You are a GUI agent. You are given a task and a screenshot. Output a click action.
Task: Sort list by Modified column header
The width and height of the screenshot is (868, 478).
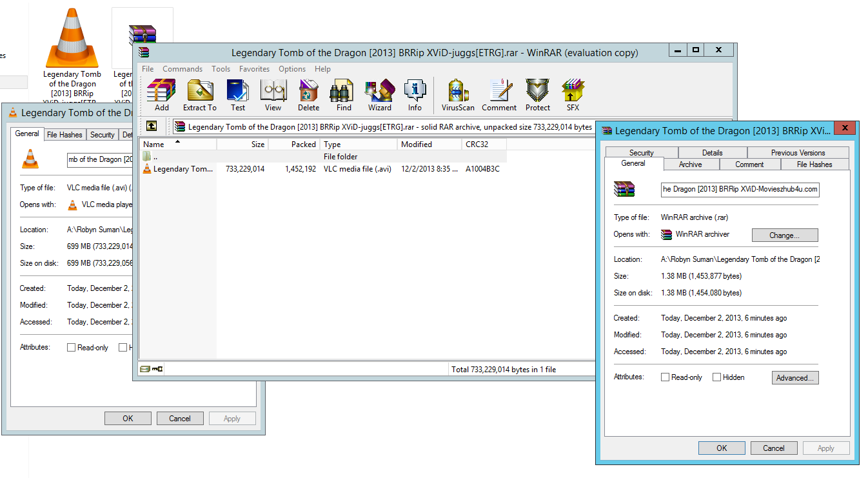pos(429,144)
